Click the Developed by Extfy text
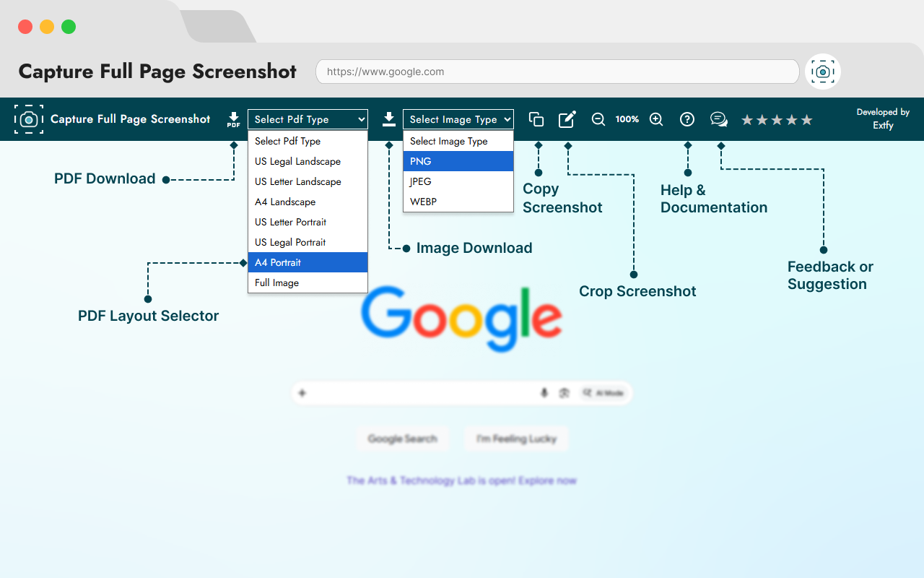This screenshot has width=924, height=578. coord(883,118)
